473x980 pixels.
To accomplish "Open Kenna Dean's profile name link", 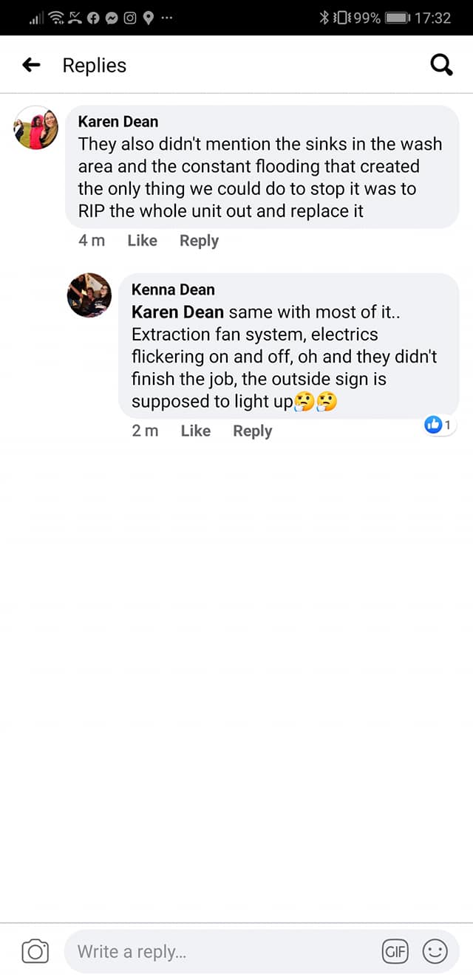I will (173, 290).
